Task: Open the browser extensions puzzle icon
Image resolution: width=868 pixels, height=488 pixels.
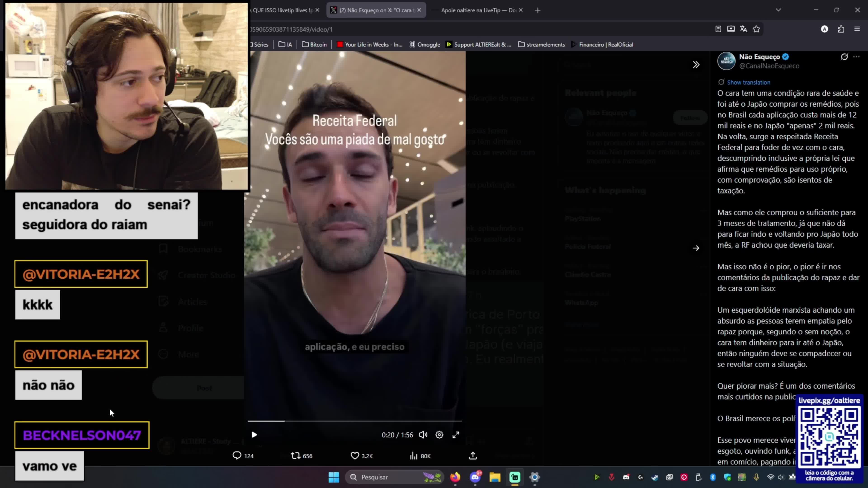Action: tap(841, 29)
